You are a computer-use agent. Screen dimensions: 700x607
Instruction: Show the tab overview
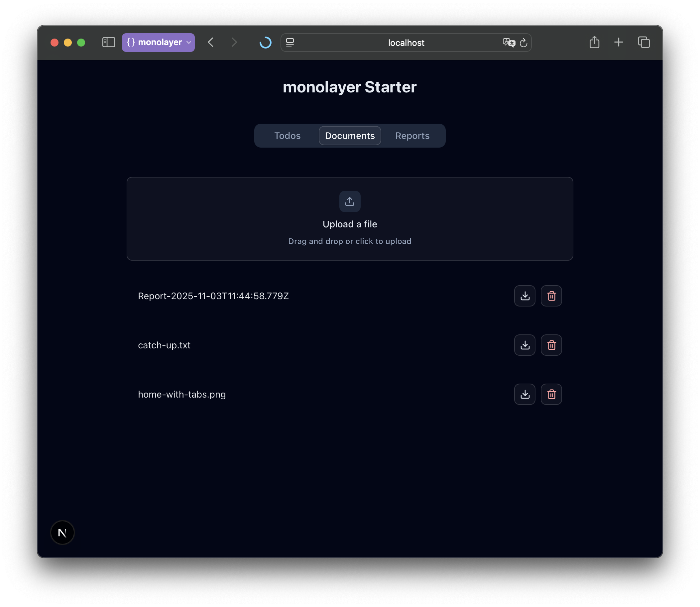point(643,42)
